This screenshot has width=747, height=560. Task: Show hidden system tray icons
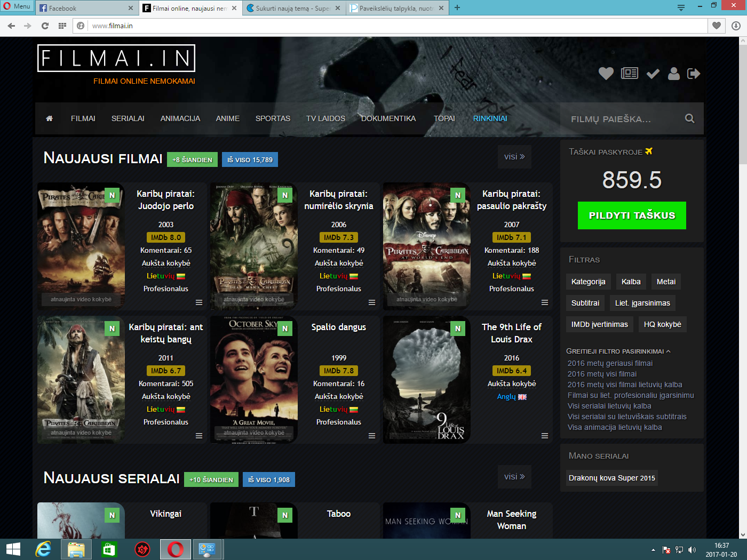[653, 550]
